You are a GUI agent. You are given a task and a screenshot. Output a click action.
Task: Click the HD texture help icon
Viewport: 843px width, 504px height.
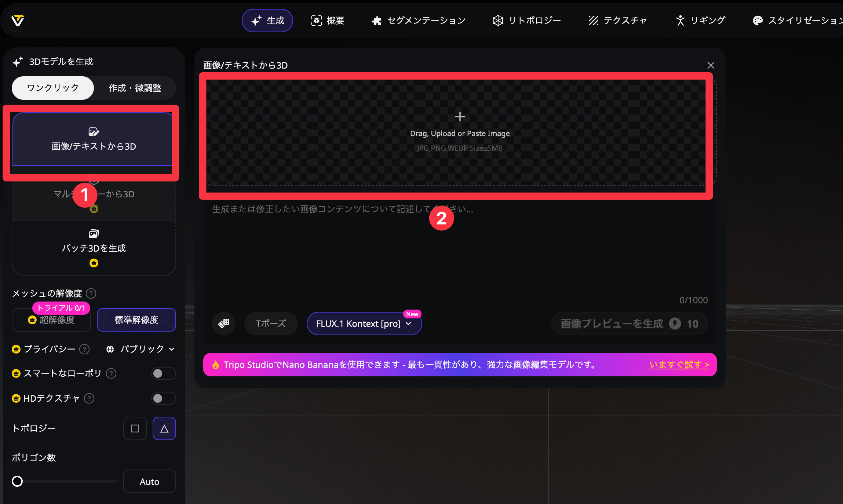[89, 398]
